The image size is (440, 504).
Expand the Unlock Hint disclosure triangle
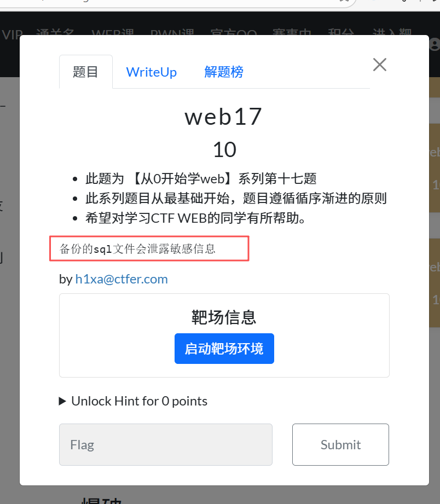(x=62, y=401)
